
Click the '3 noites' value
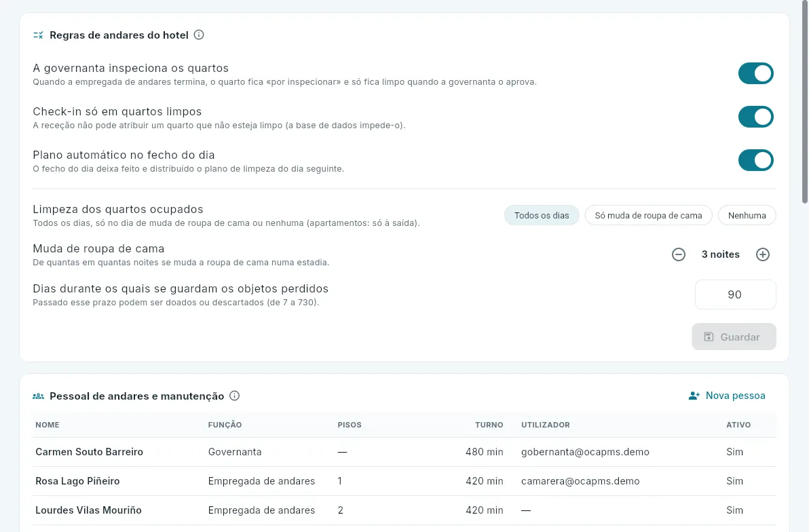(721, 254)
